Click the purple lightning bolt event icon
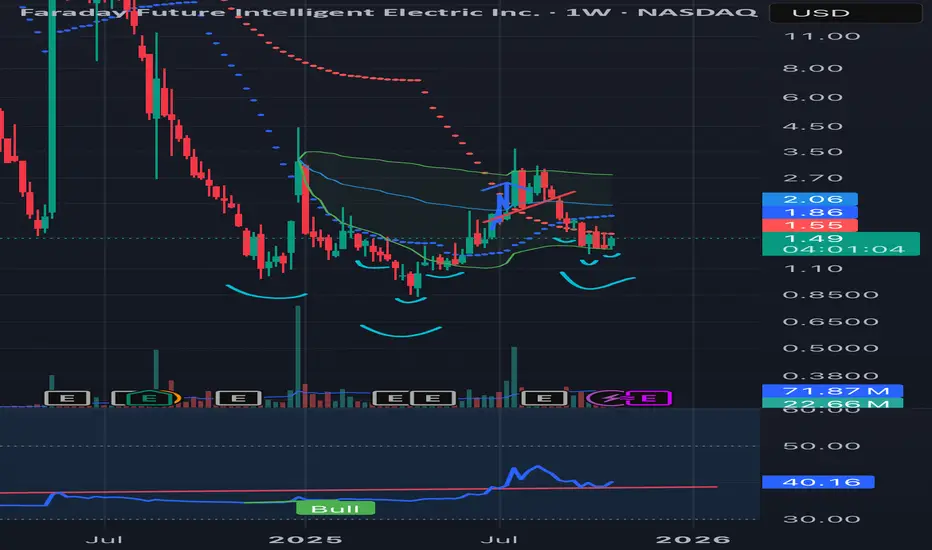Image resolution: width=932 pixels, height=550 pixels. (610, 398)
